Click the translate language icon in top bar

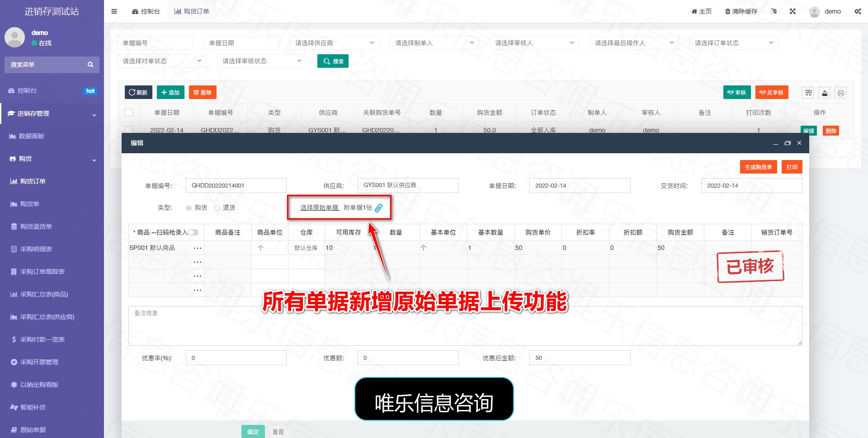(774, 11)
